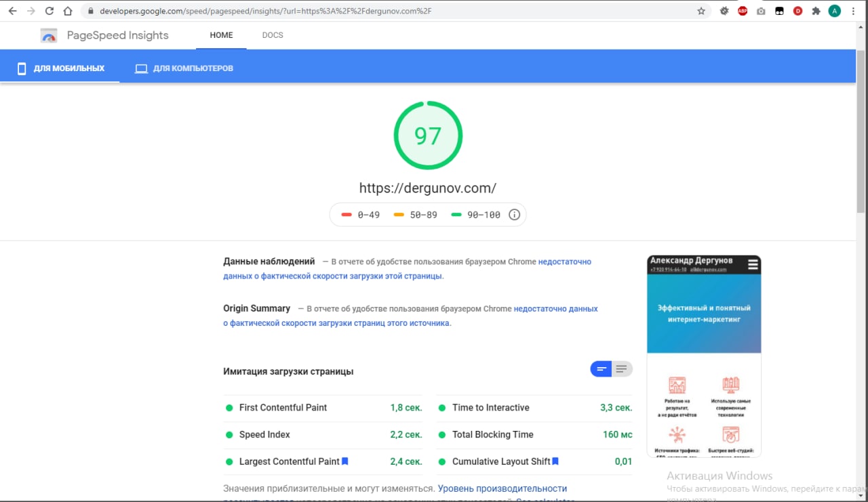
Task: Click the First Contentful Paint metric
Action: pyautogui.click(x=323, y=408)
